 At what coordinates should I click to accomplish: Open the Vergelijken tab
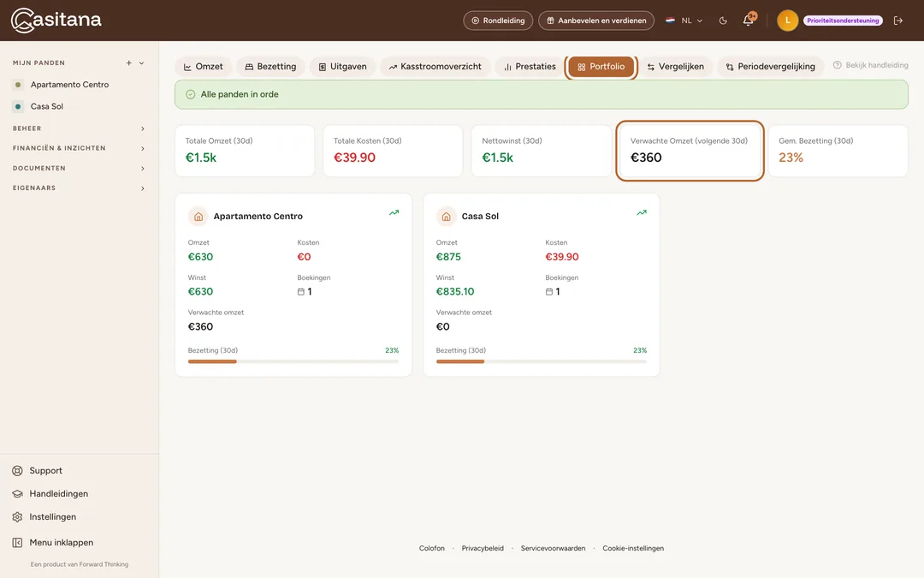click(x=675, y=67)
